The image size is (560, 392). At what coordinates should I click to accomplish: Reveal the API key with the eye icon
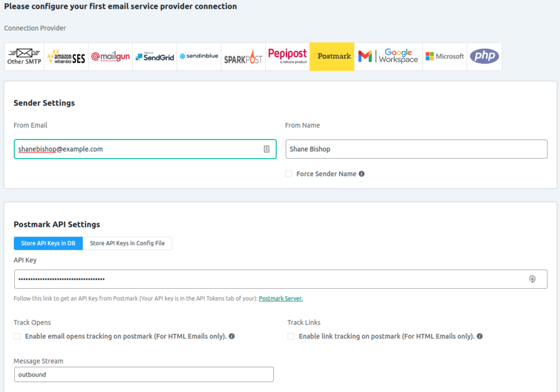pyautogui.click(x=532, y=279)
